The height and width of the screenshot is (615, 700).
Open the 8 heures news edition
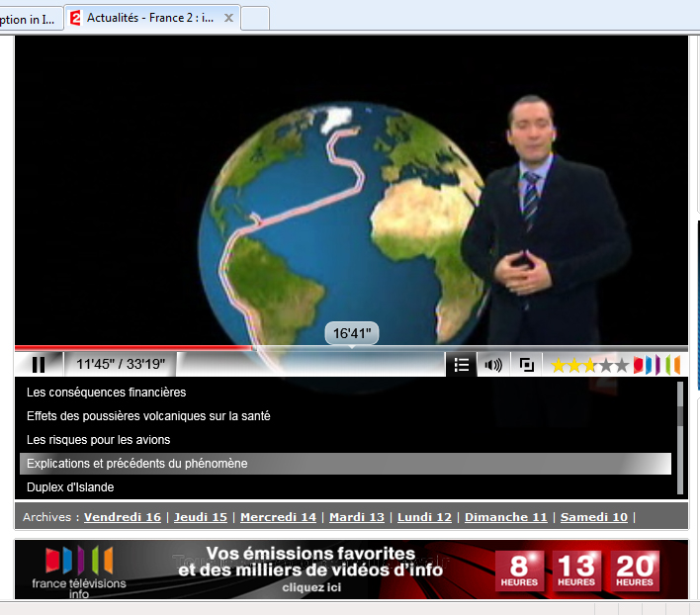(520, 571)
